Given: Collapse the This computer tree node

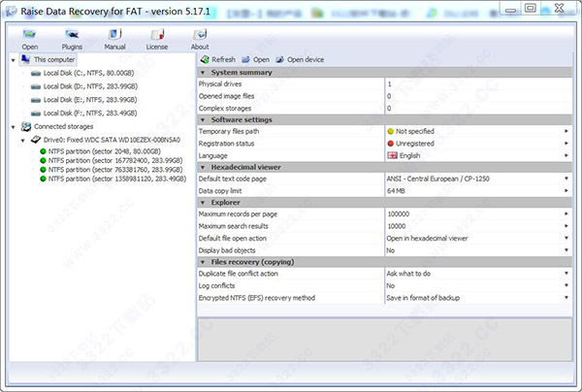Looking at the screenshot, I should tap(14, 60).
